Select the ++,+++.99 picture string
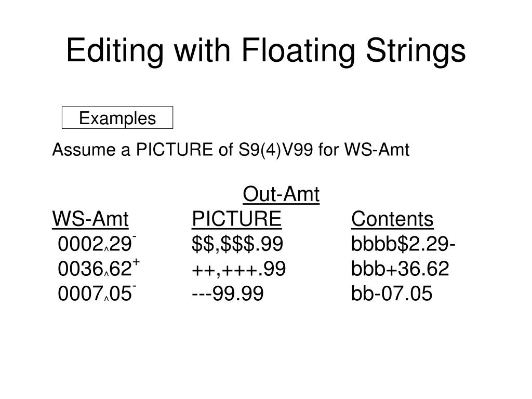The width and height of the screenshot is (532, 399). (238, 269)
